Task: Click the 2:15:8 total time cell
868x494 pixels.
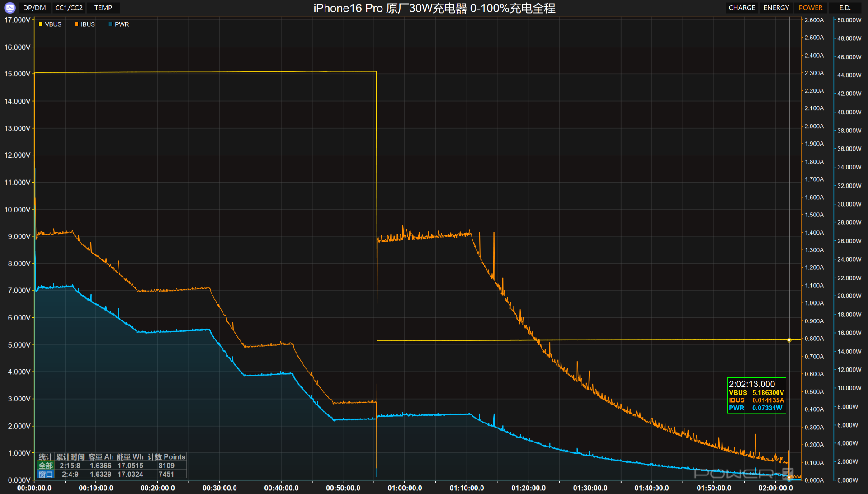Action: pos(70,466)
